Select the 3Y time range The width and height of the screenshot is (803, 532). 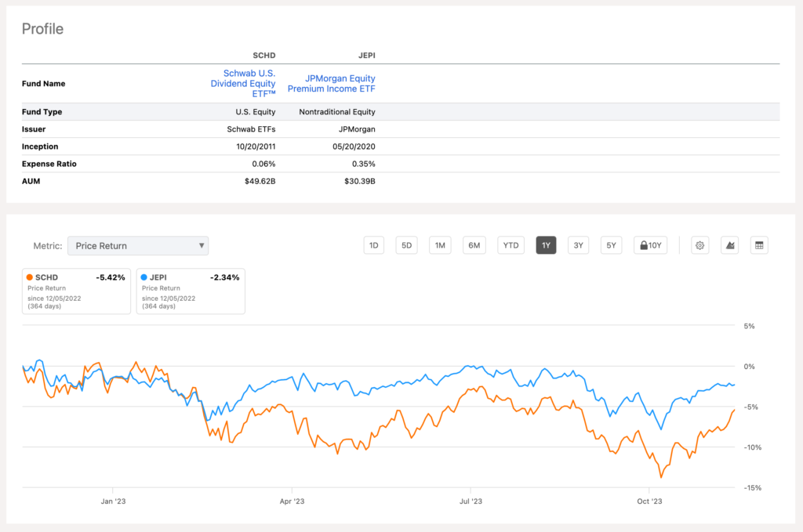coord(578,245)
